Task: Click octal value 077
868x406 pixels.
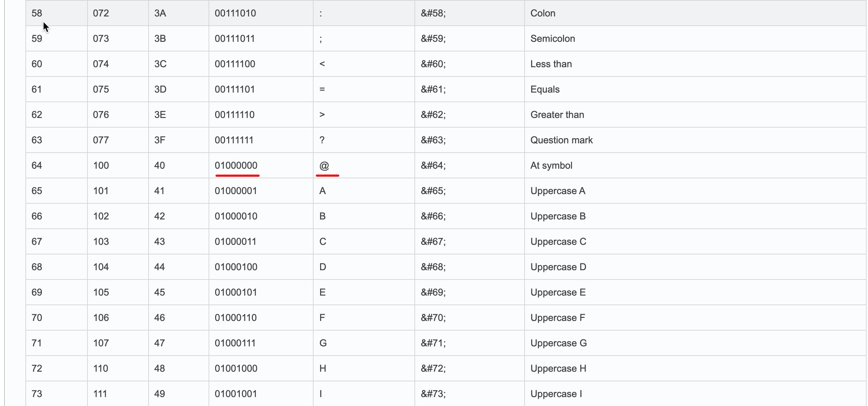Action: pos(101,140)
